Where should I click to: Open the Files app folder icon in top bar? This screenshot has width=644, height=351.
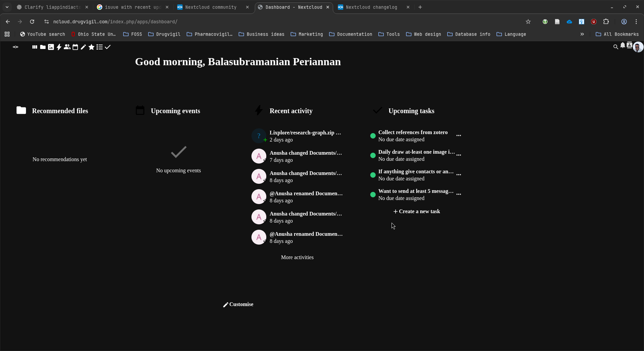pyautogui.click(x=43, y=47)
